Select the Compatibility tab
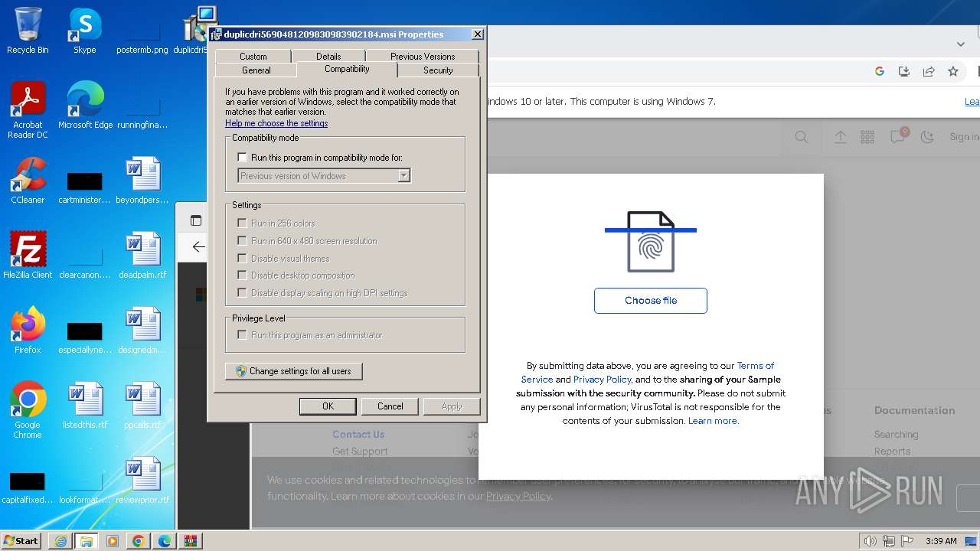980x551 pixels. point(347,69)
